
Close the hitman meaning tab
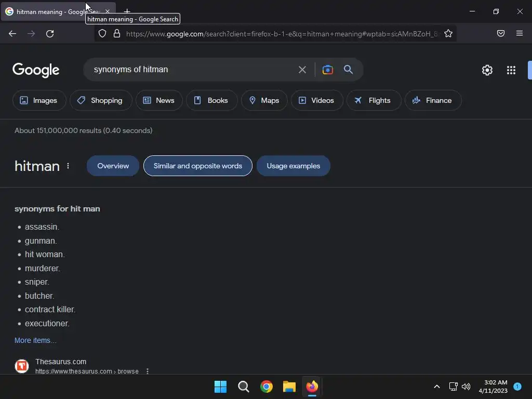[x=108, y=11]
